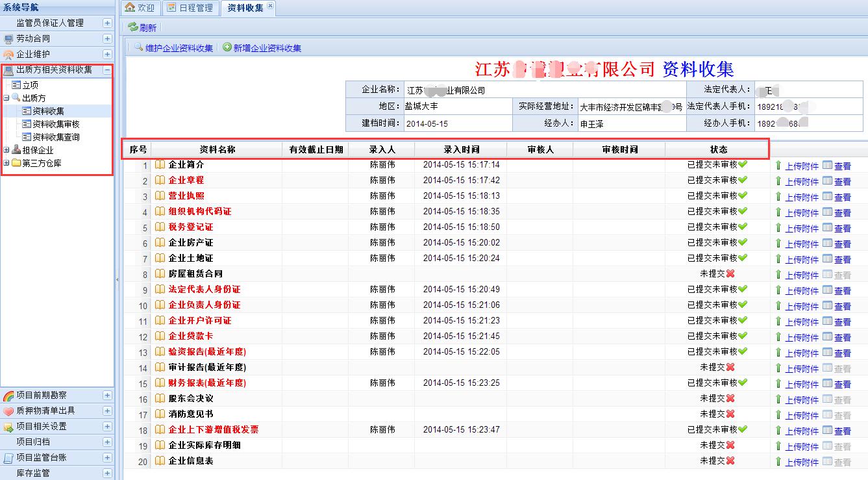The image size is (868, 480).
Task: Expand the 劳动合同 navigation section
Action: point(107,39)
